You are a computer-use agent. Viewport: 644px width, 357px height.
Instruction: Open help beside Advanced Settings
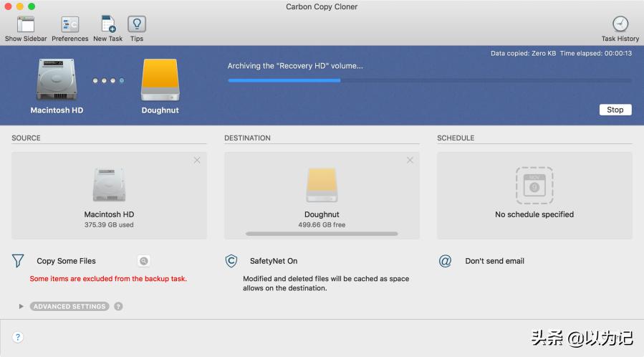click(x=118, y=307)
